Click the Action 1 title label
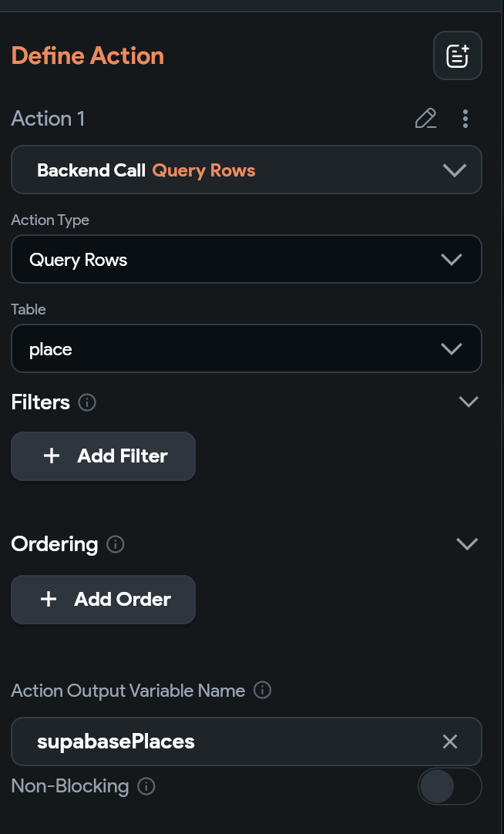The width and height of the screenshot is (504, 834). 48,119
